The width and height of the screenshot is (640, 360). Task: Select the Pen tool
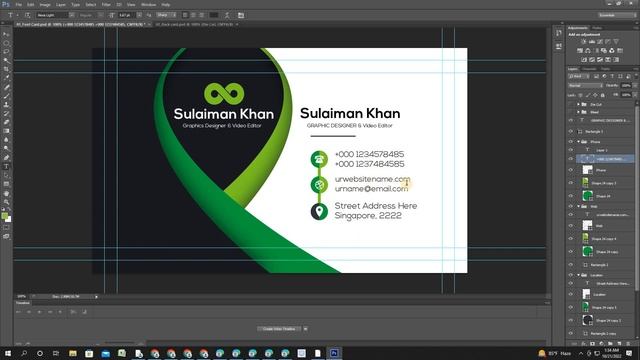(x=6, y=158)
